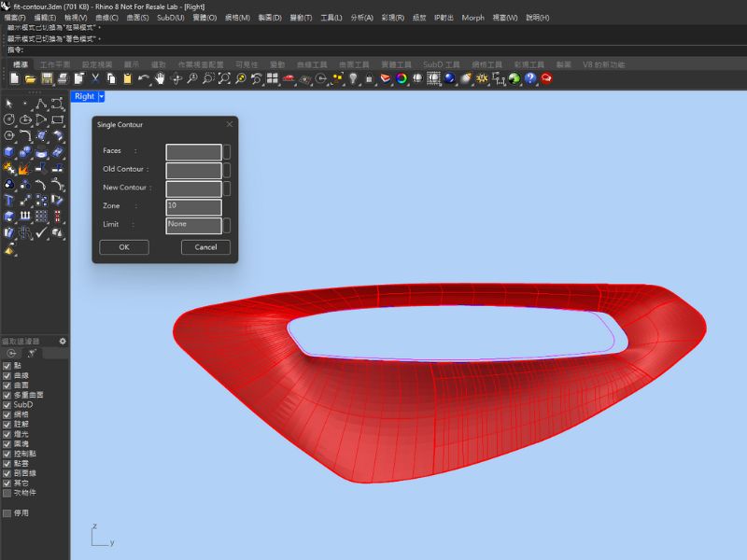This screenshot has height=560, width=747.
Task: Click the Text object tool icon
Action: tap(9, 201)
